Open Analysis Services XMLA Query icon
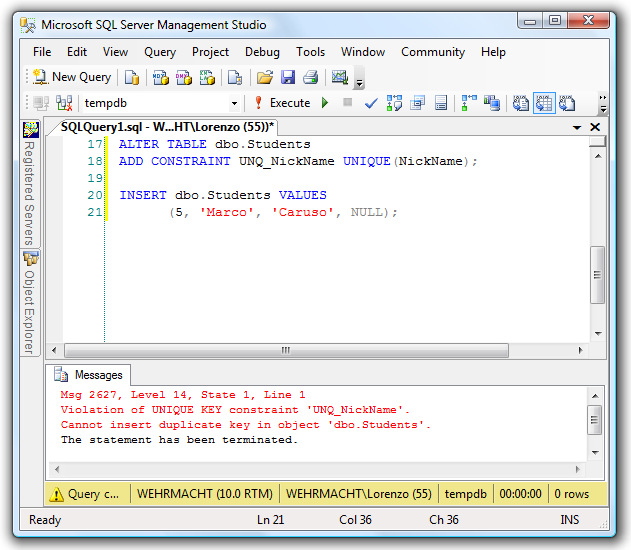The image size is (631, 550). click(207, 77)
